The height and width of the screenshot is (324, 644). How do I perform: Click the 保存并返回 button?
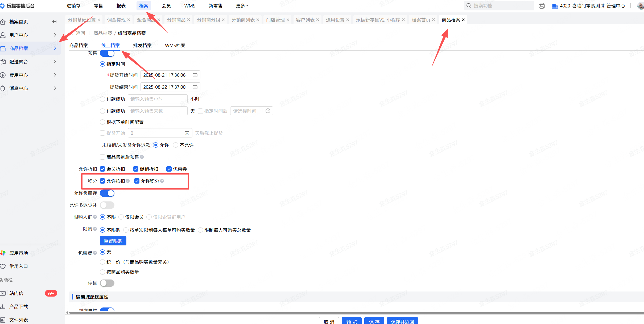click(x=402, y=321)
